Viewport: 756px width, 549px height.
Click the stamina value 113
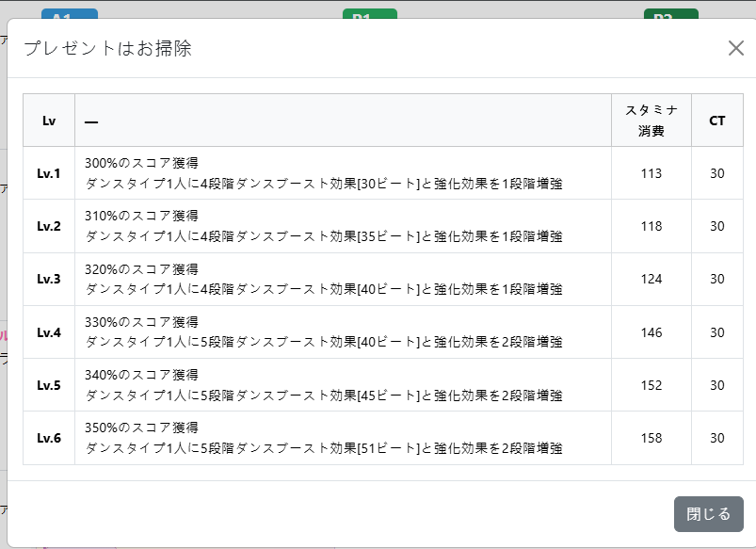651,173
